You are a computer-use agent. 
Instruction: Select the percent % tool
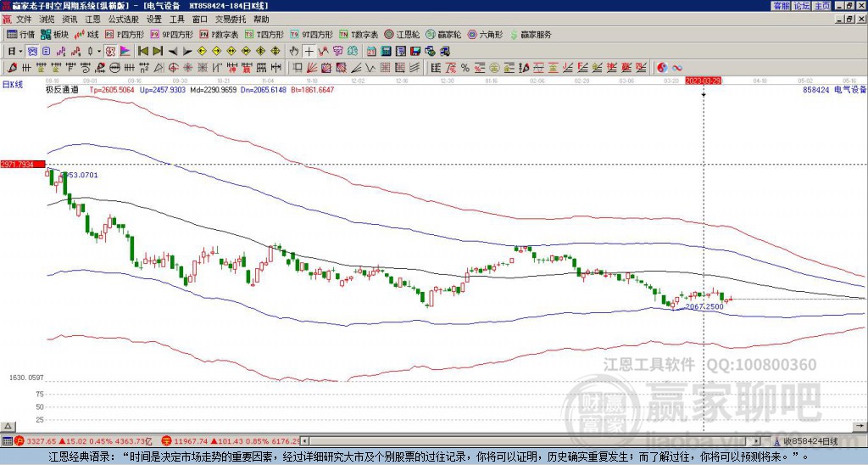click(x=465, y=68)
